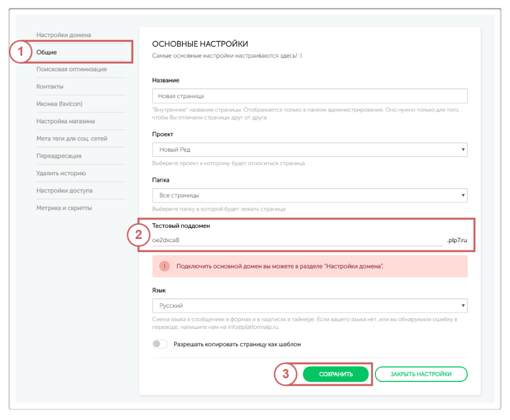The height and width of the screenshot is (420, 510).
Task: Go to Переадресация settings
Action: 59,156
